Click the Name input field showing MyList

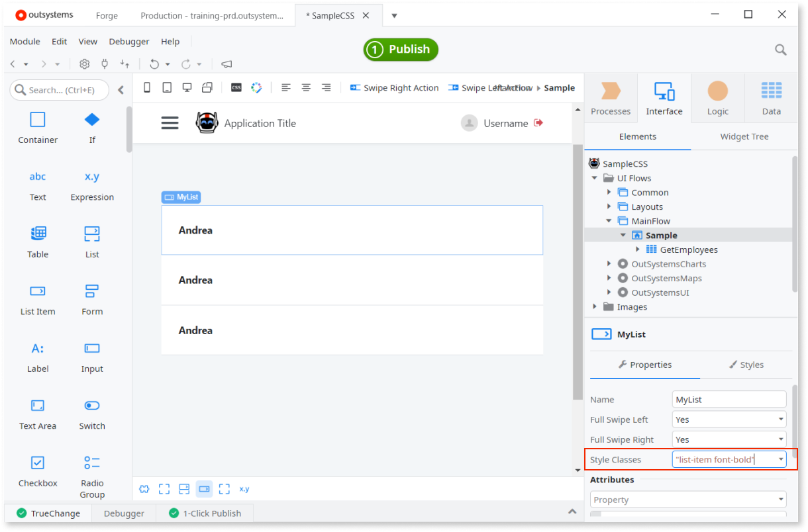click(x=729, y=399)
